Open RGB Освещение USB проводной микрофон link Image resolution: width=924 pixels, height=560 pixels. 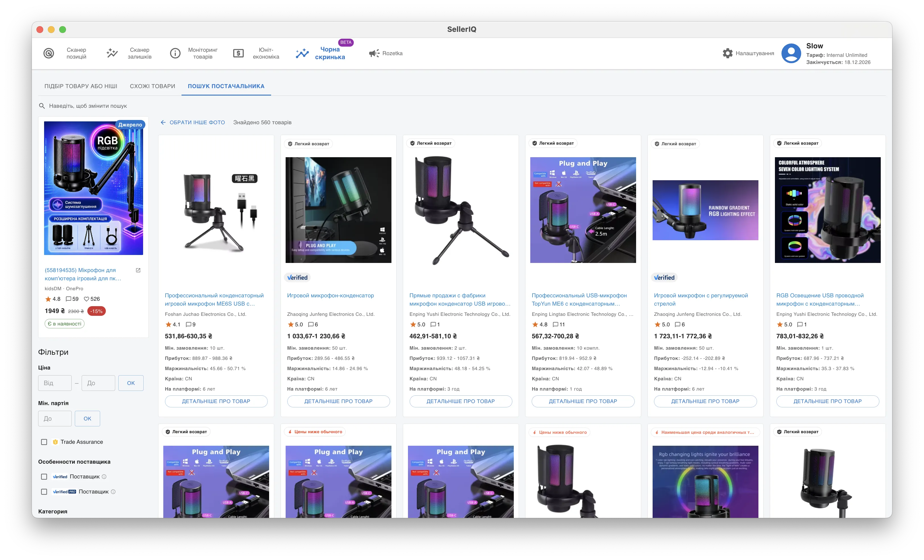pos(820,300)
